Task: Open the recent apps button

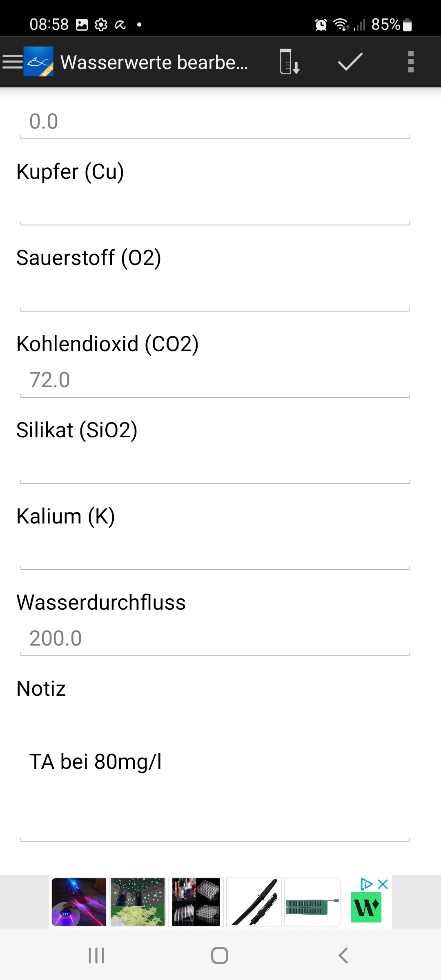Action: [96, 955]
